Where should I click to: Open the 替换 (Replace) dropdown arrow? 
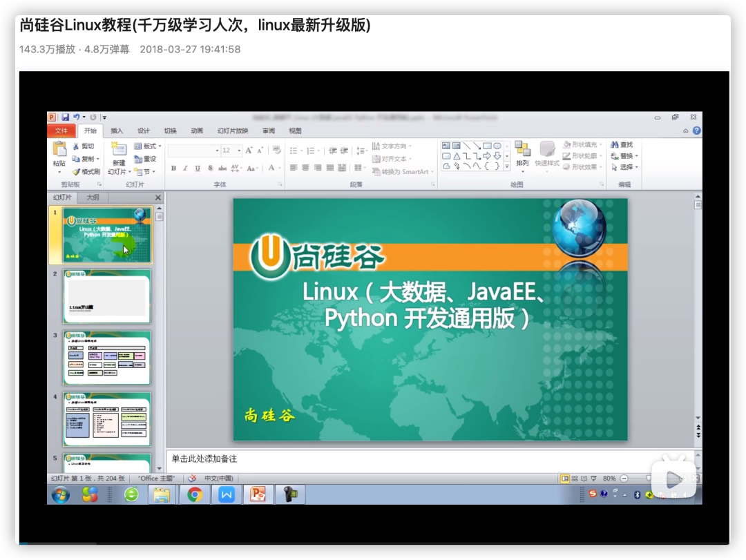(637, 156)
